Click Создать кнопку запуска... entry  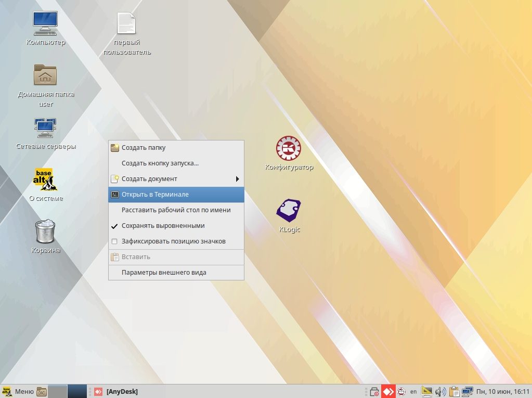pyautogui.click(x=160, y=163)
